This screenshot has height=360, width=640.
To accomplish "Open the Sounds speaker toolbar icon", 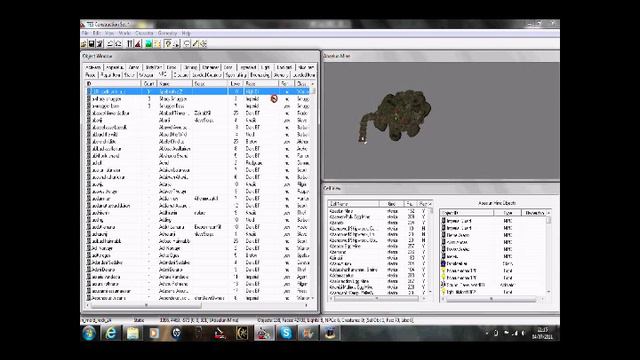I will point(204,44).
